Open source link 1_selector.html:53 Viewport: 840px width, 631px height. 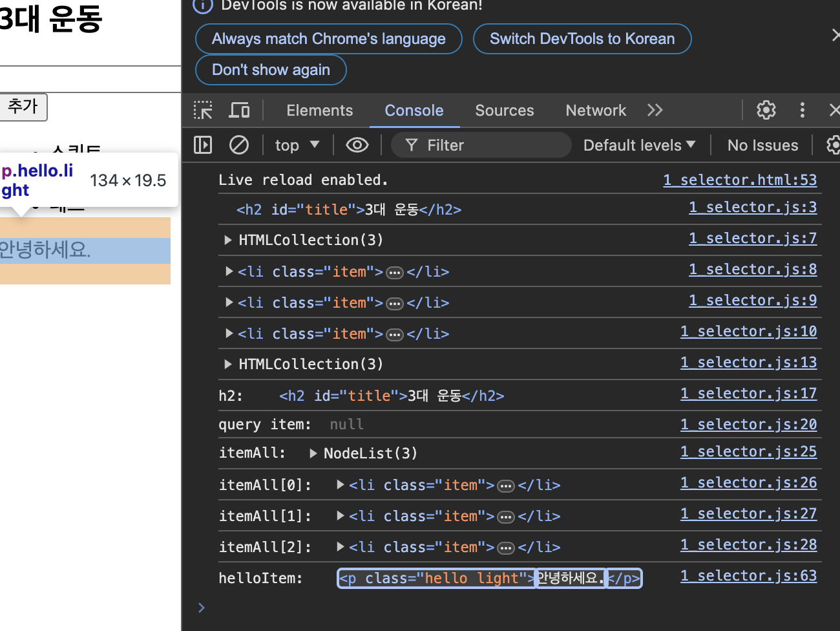740,180
